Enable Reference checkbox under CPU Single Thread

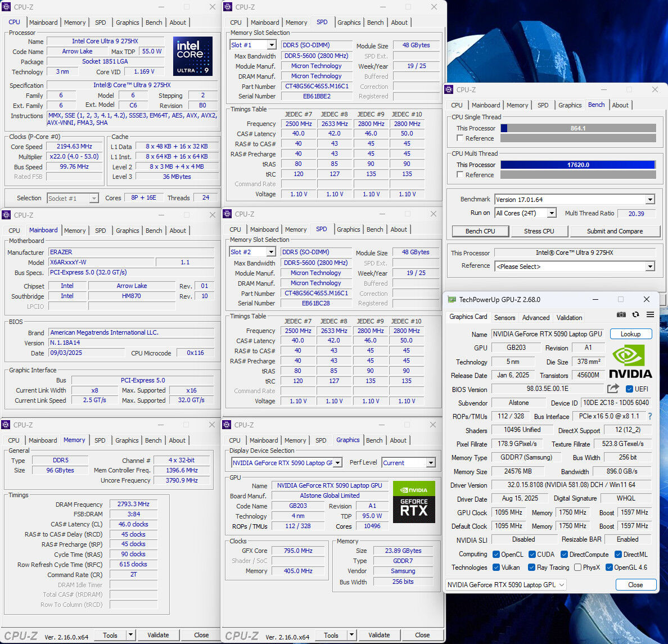(460, 138)
